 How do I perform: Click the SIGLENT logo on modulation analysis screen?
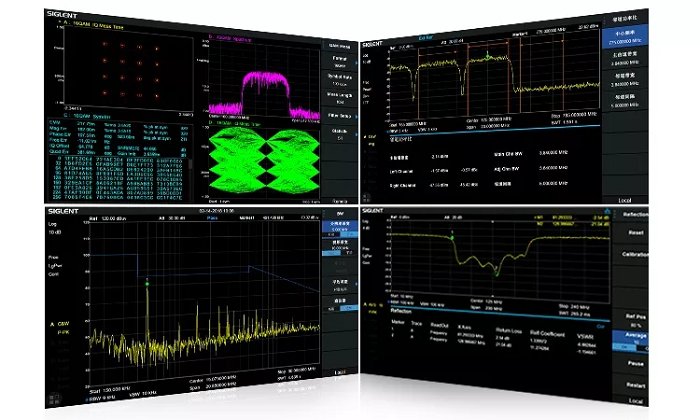coord(62,14)
